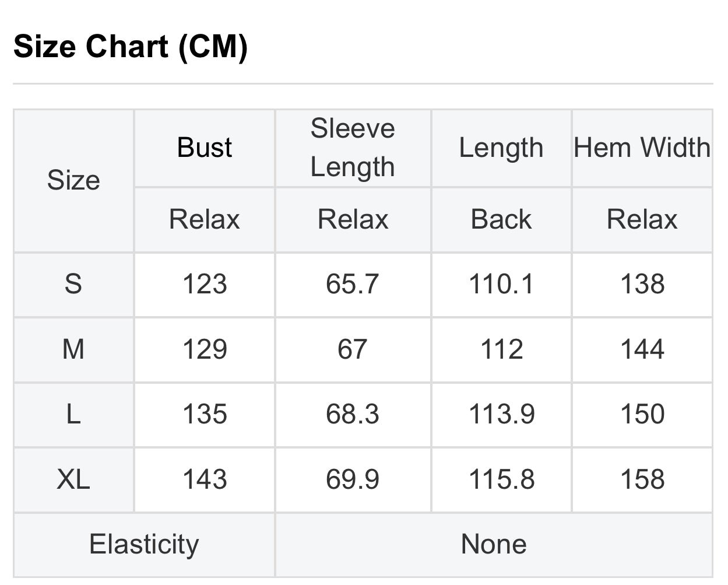Click the Hem Width column header
Viewport: 728px width, 585px height.
pos(642,148)
